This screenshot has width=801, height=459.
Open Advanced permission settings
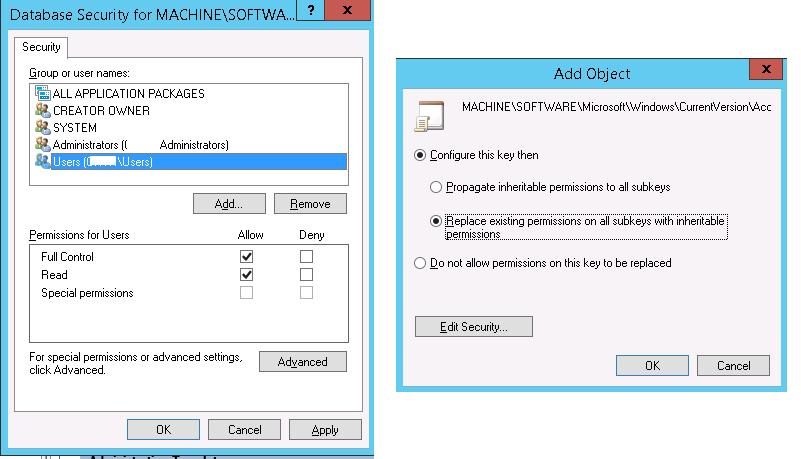pos(302,361)
